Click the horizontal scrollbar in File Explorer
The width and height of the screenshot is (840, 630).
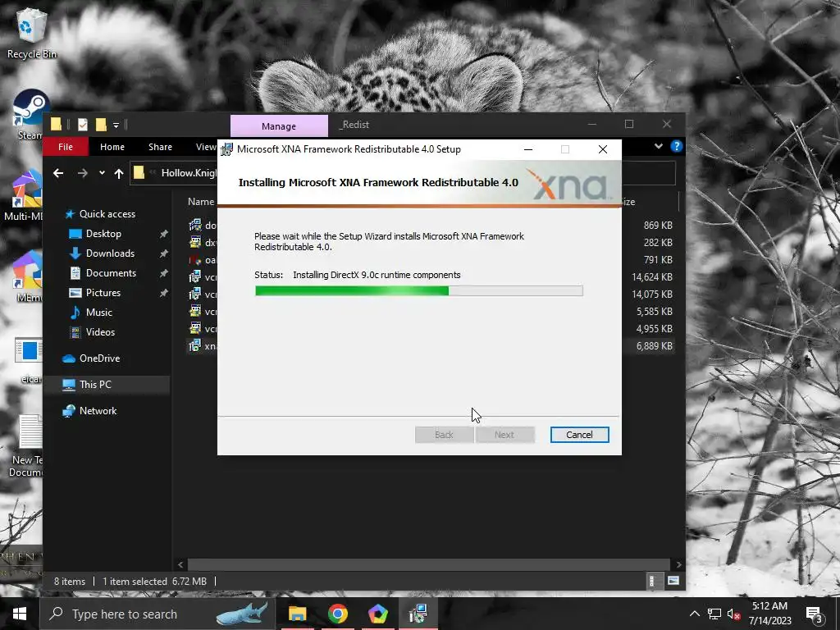428,564
